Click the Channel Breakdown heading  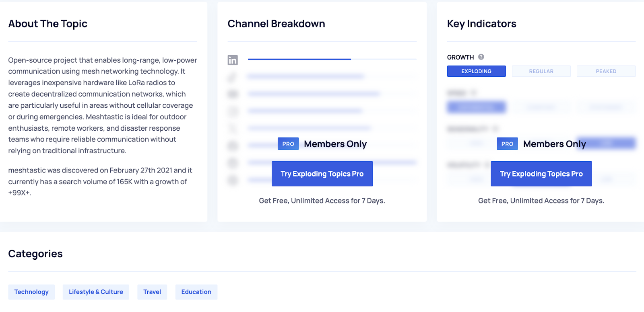(276, 24)
